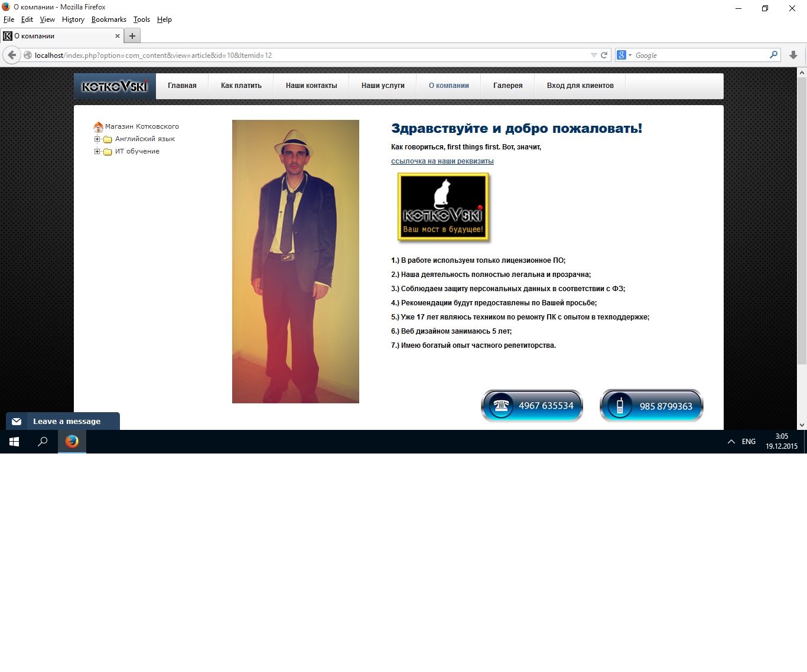Select the 'О компании' browser tab
The image size is (807, 672).
[x=62, y=36]
